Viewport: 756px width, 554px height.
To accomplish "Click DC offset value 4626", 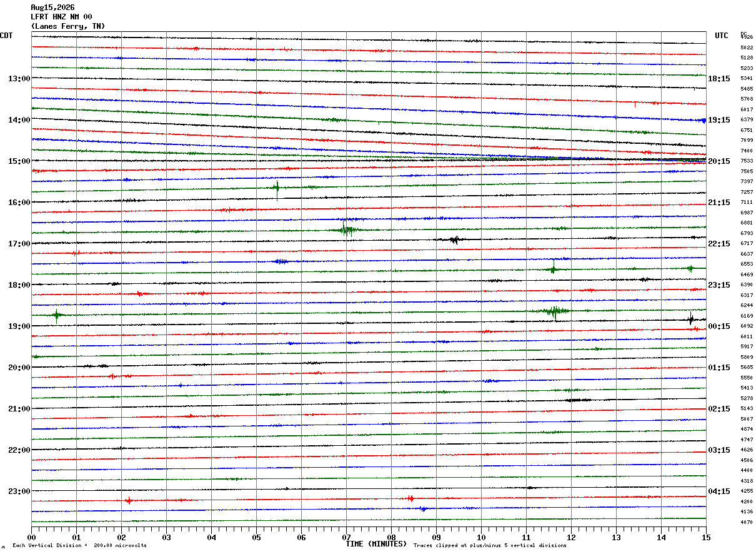I will pos(747,450).
